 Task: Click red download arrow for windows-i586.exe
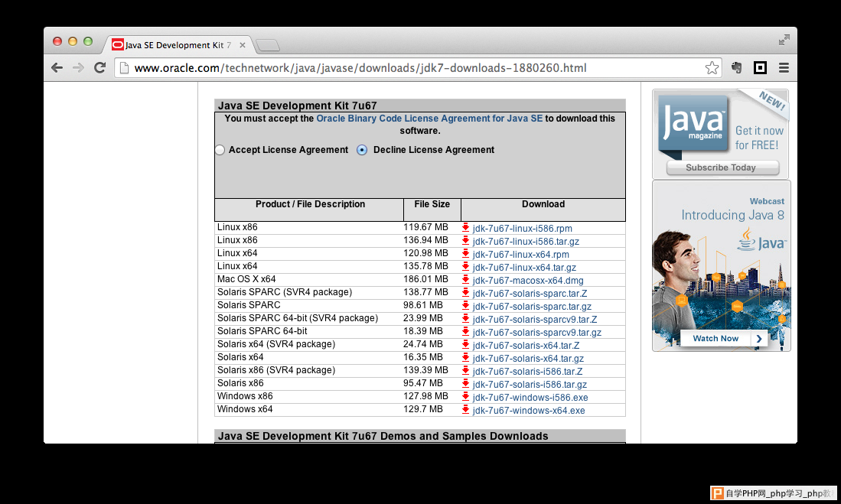(x=465, y=397)
